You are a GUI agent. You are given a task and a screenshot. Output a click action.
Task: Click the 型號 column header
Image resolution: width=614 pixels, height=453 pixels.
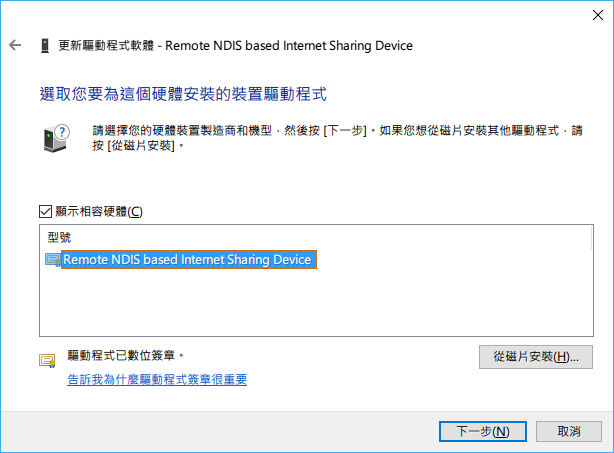point(59,237)
